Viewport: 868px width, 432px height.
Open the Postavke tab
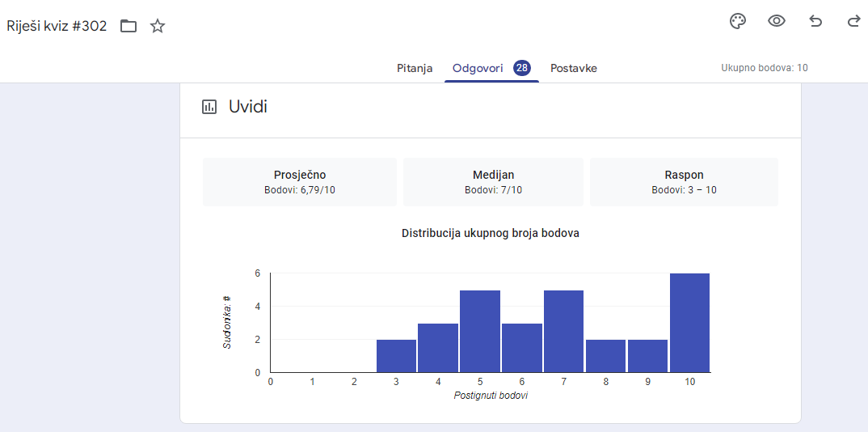coord(574,69)
